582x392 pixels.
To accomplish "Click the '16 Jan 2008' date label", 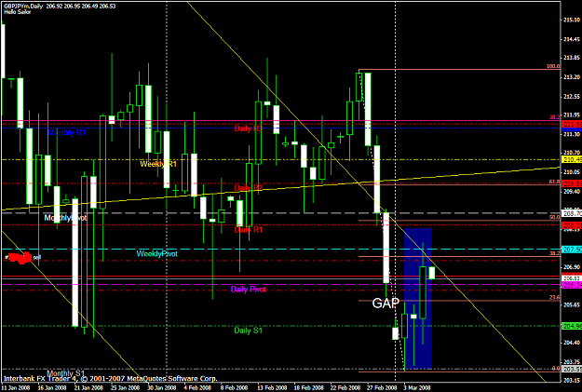I will click(52, 388).
